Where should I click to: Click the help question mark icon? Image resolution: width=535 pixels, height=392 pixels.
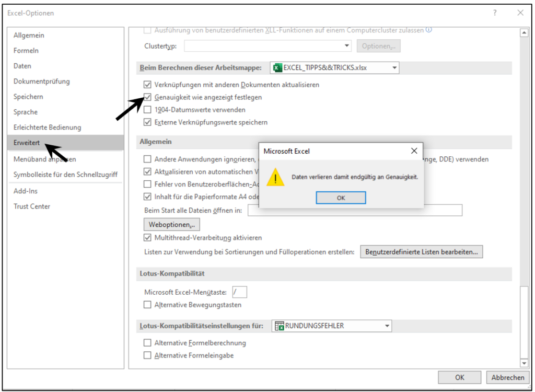click(x=495, y=13)
